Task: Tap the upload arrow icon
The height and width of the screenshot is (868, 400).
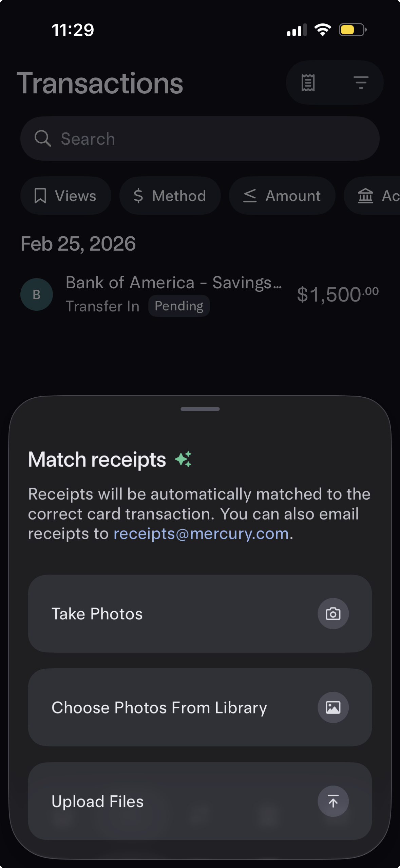Action: 333,801
